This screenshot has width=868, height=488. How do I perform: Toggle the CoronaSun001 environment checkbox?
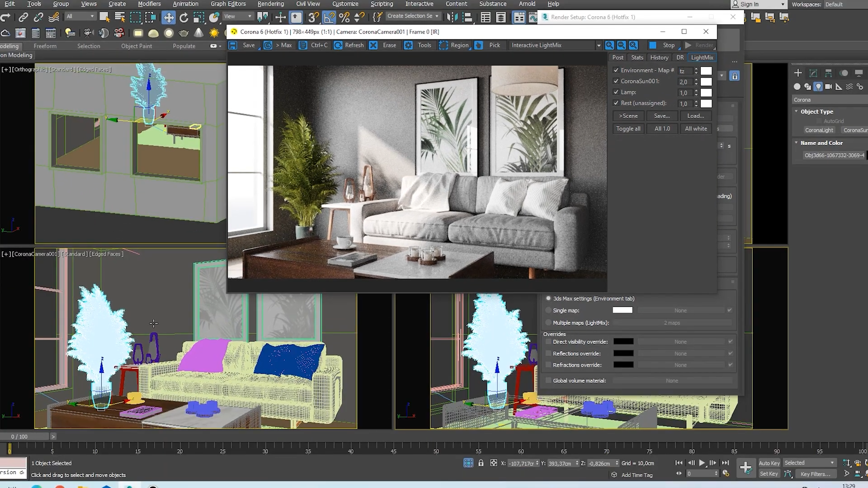(x=615, y=80)
